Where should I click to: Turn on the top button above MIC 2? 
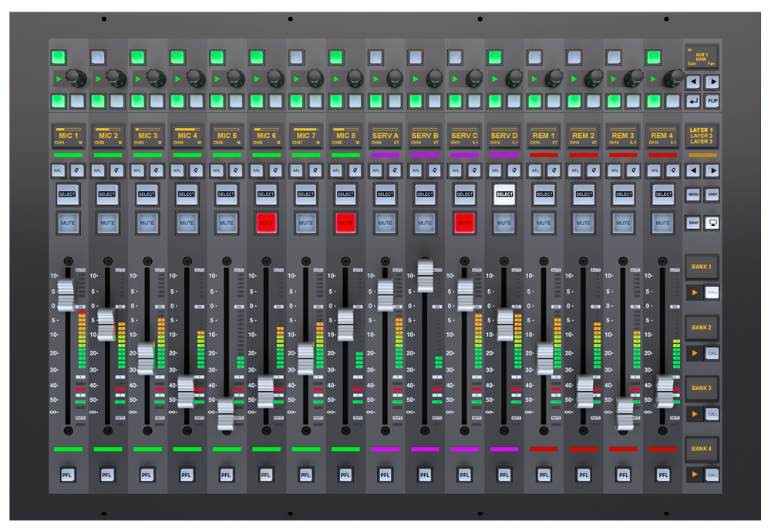[99, 57]
